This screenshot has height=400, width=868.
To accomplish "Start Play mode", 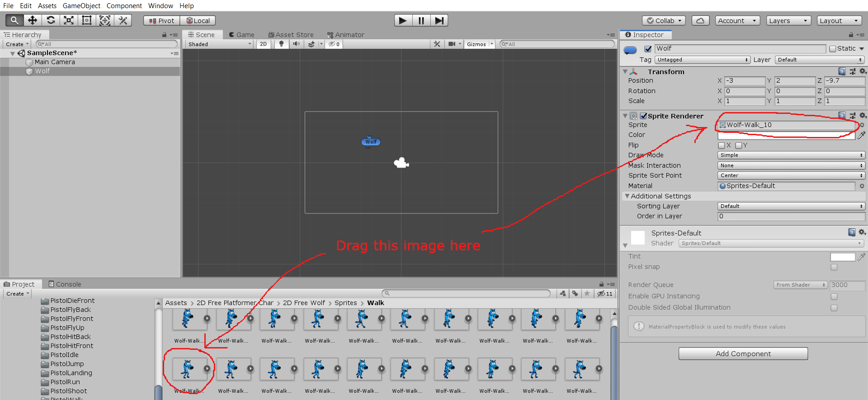I will click(403, 20).
